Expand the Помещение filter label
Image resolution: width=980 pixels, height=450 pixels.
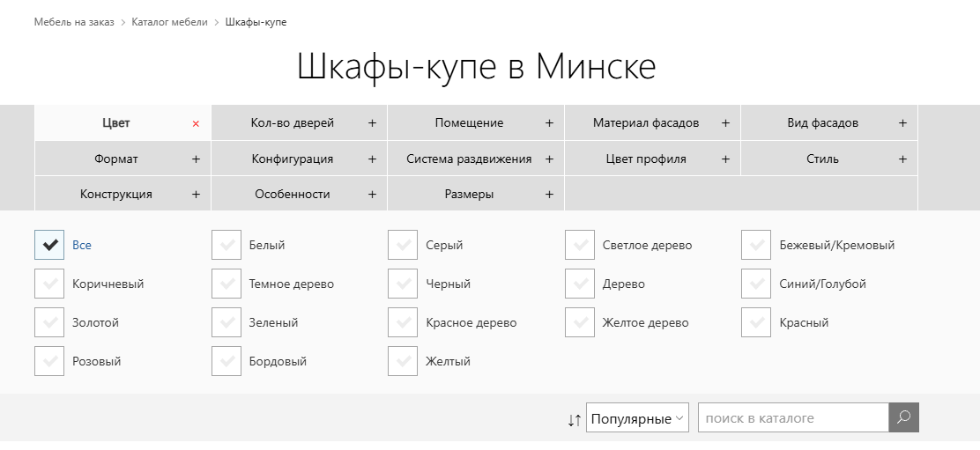coord(469,123)
